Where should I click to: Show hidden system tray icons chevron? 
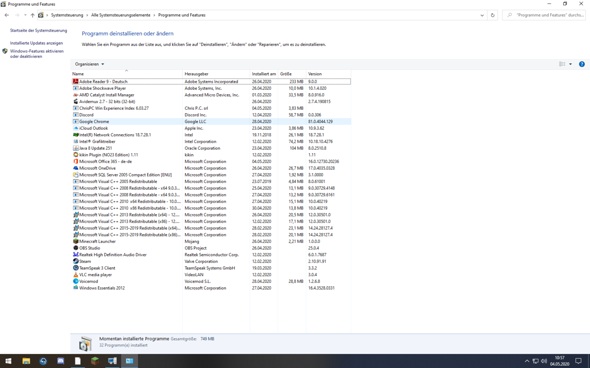tap(527, 361)
